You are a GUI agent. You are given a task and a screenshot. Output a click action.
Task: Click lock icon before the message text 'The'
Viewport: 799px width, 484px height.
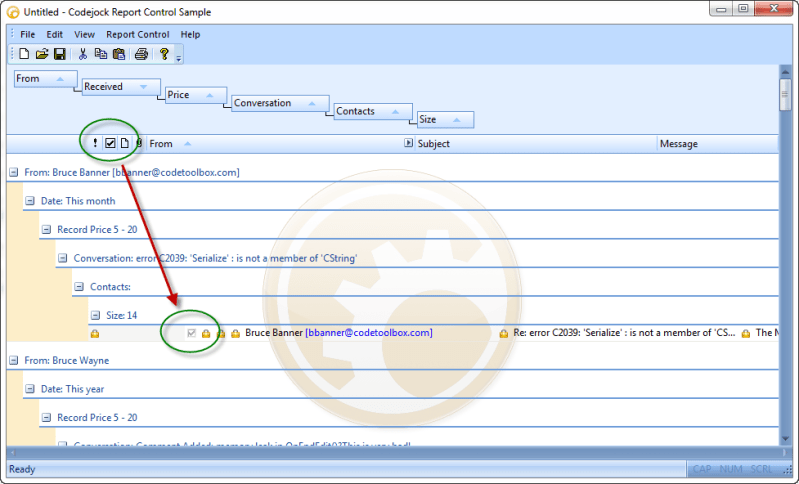tap(746, 334)
